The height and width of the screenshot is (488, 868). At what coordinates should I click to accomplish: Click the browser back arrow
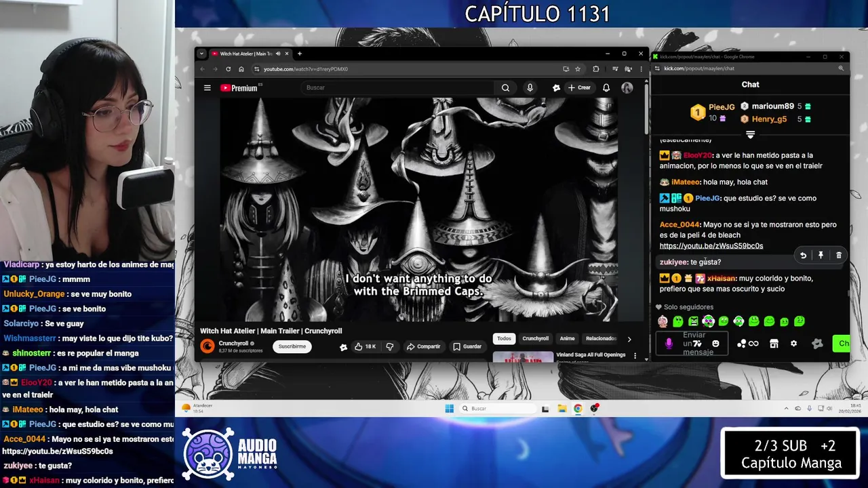click(x=202, y=69)
